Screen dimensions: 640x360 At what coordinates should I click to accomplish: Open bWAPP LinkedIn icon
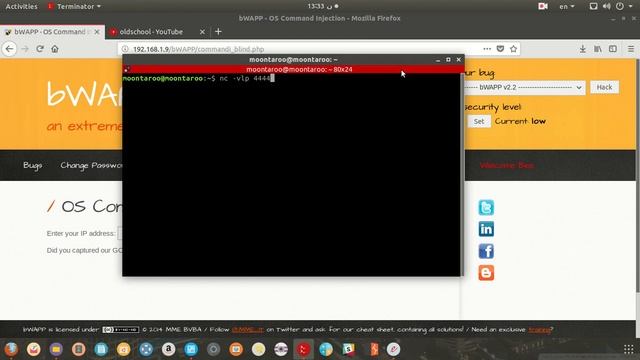[x=486, y=229]
